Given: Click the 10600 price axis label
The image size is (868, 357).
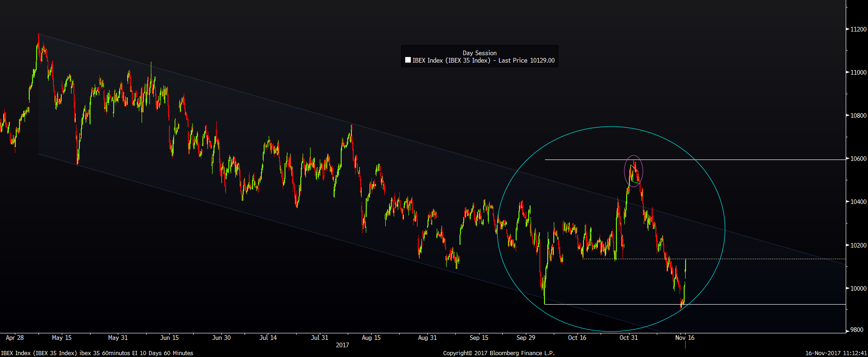Looking at the screenshot, I should tap(858, 159).
